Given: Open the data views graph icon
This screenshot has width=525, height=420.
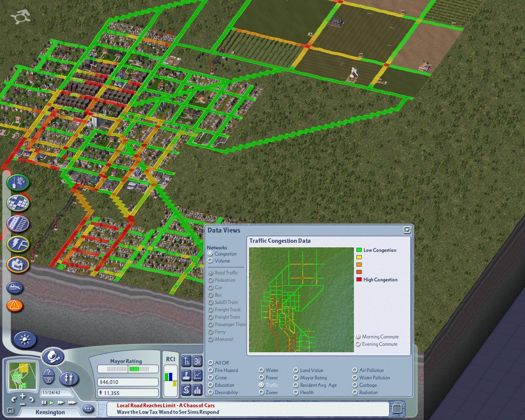Looking at the screenshot, I should pos(197,374).
